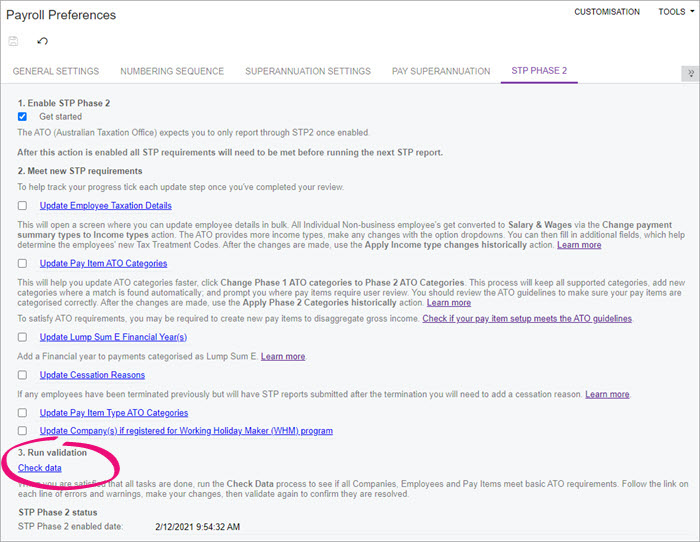700x542 pixels.
Task: Select the Pay Superannuation tab
Action: click(x=441, y=72)
